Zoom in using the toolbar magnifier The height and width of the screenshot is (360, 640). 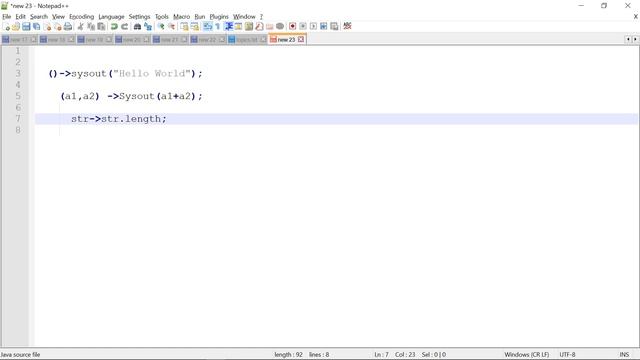(161, 27)
